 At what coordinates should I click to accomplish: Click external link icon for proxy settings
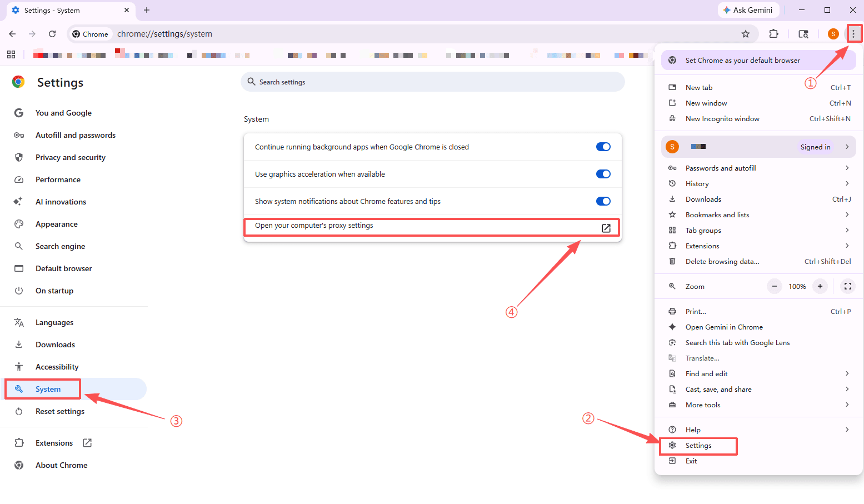(606, 228)
